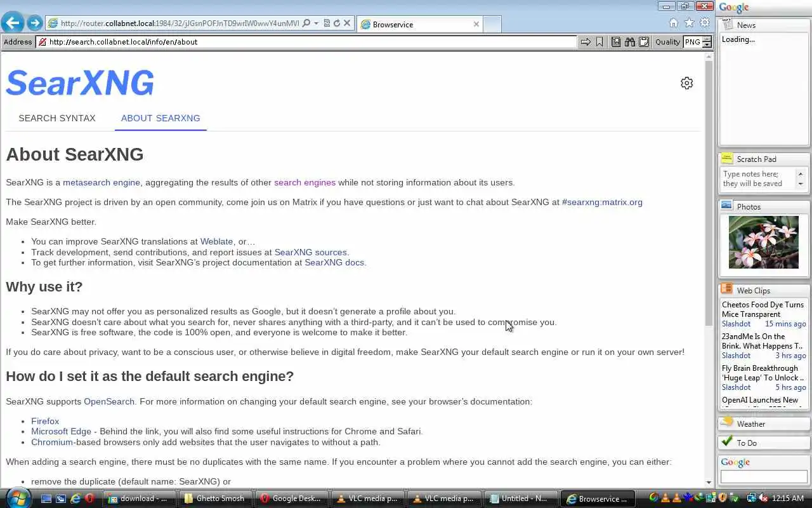Image resolution: width=812 pixels, height=508 pixels.
Task: Click the binoculars find icon in the Browservice toolbar
Action: pyautogui.click(x=630, y=42)
